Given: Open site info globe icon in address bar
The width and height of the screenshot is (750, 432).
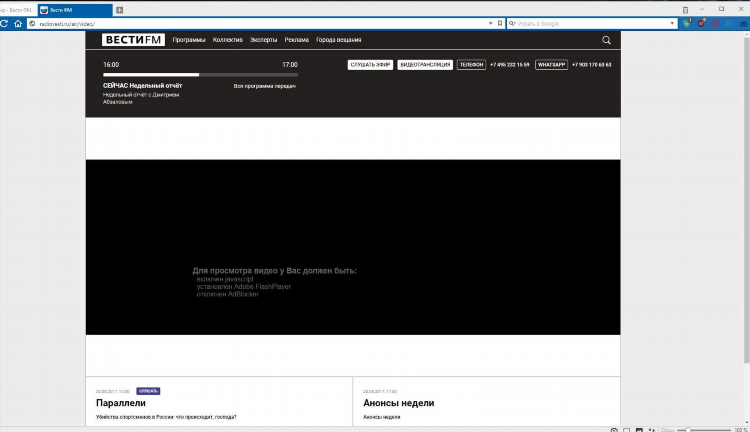Looking at the screenshot, I should click(x=33, y=23).
